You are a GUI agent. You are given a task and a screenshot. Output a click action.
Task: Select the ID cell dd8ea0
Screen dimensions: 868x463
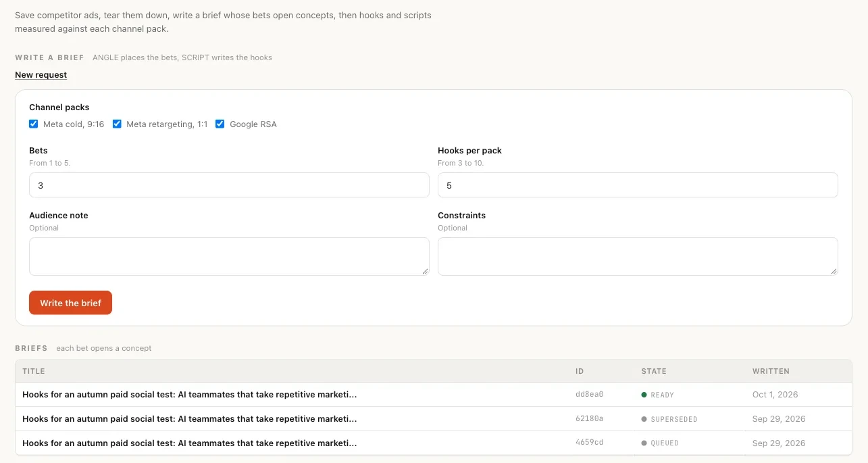[589, 395]
